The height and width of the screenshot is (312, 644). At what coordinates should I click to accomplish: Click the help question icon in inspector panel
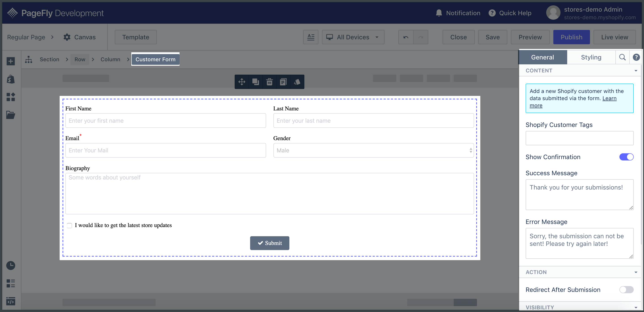[x=636, y=57]
